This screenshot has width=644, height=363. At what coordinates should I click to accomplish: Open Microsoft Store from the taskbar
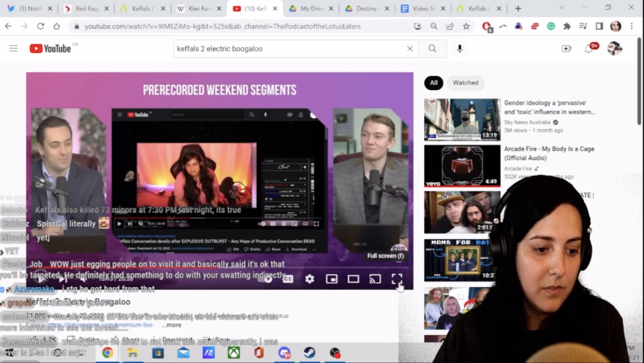coord(158,353)
